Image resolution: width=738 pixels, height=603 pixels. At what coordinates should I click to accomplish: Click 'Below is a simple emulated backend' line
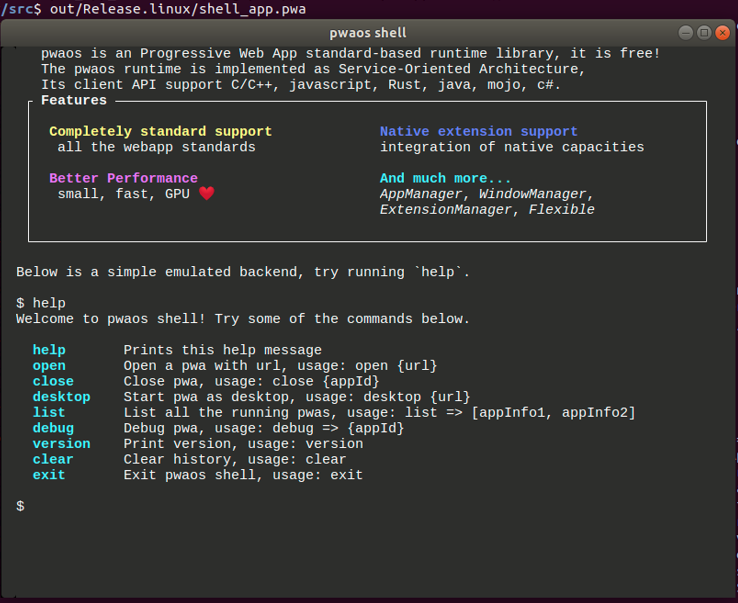[x=243, y=272]
